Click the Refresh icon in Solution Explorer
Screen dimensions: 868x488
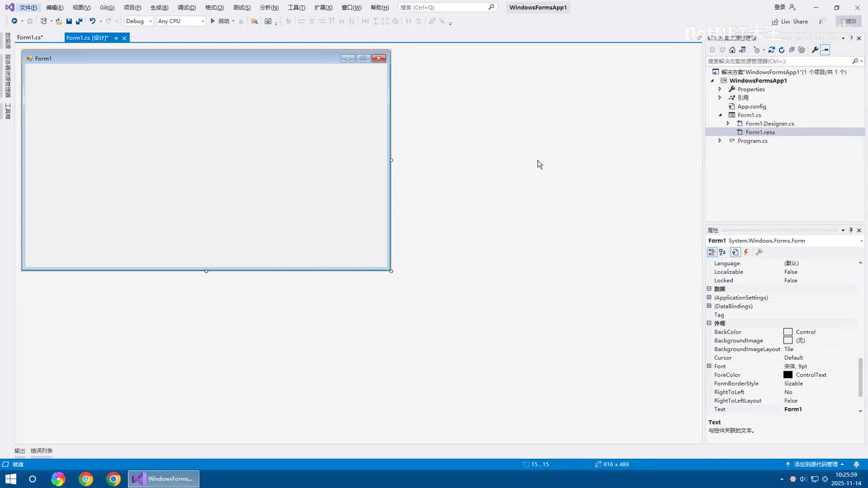782,49
